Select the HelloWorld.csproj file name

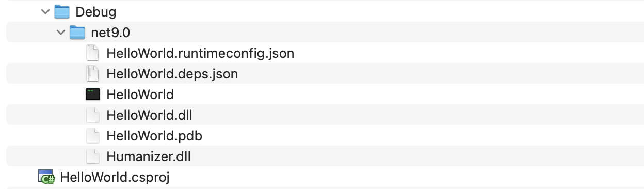115,177
